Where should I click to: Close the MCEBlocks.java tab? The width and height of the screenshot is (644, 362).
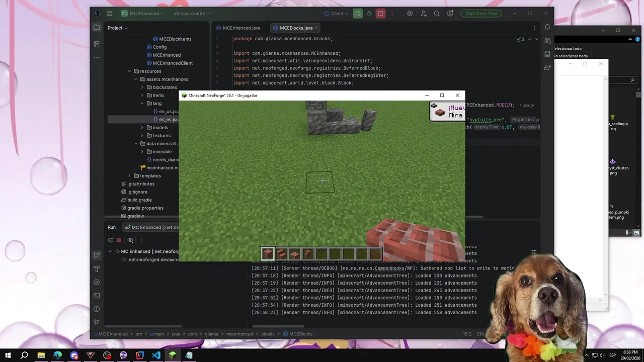click(316, 28)
